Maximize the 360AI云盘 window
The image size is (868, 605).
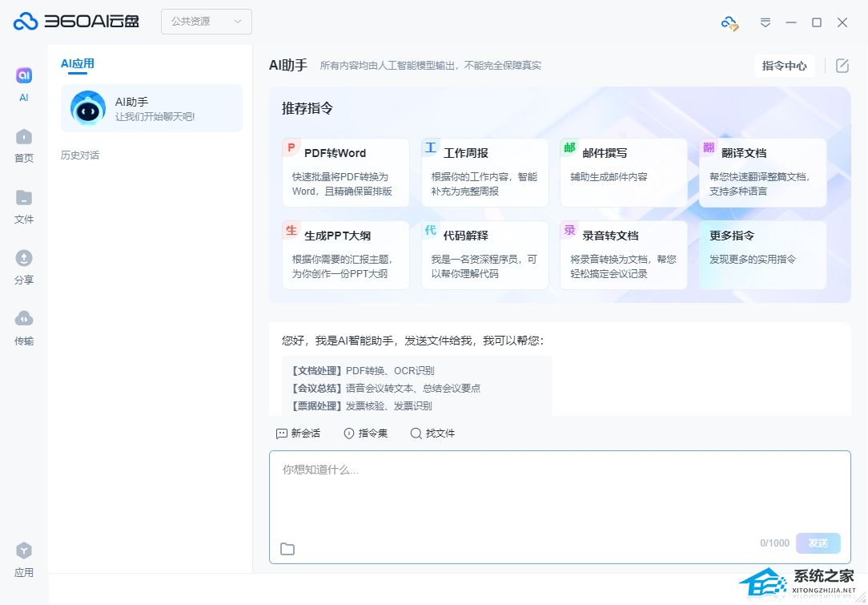(817, 22)
